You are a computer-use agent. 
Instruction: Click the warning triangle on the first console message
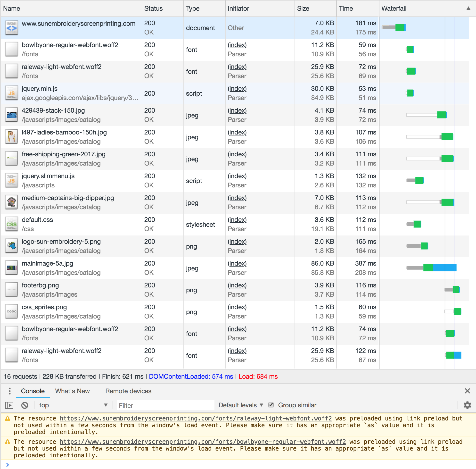(x=8, y=418)
